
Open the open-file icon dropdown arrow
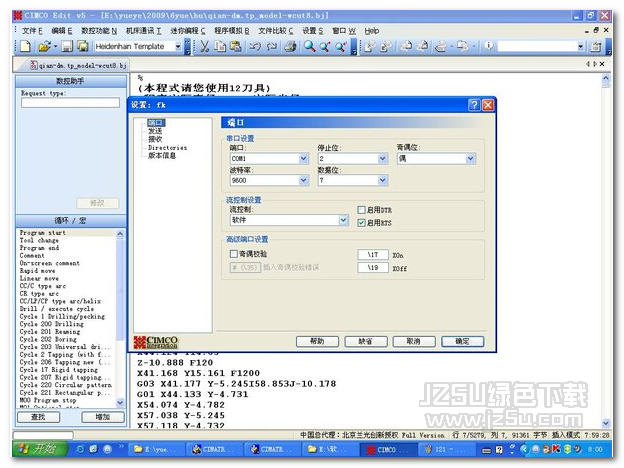pyautogui.click(x=55, y=47)
